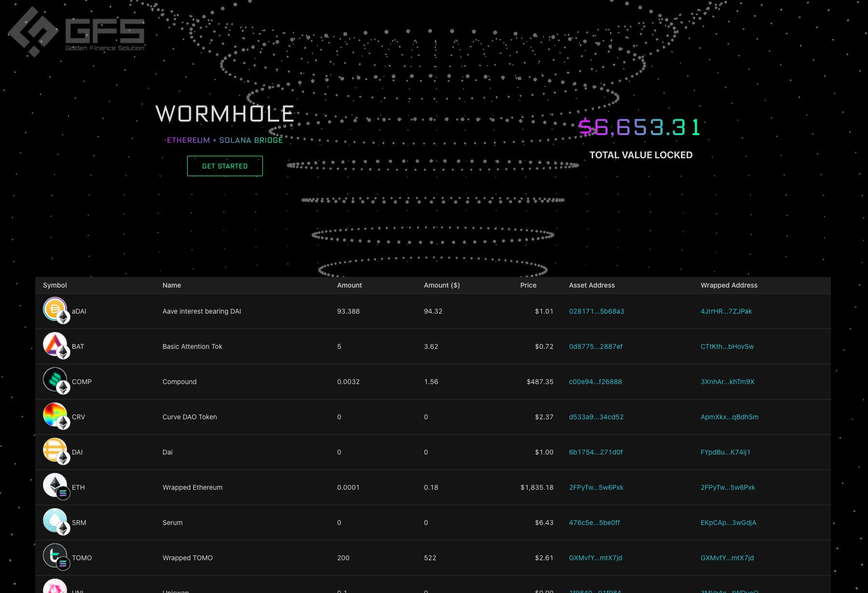Click the Aave interest bearing DAI name
Screen dimensions: 868x593
click(x=202, y=311)
